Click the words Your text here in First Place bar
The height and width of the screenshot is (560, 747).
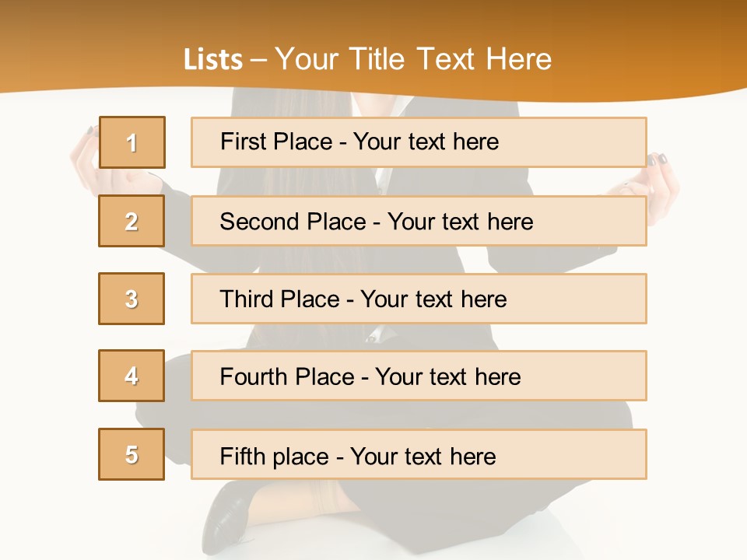coord(426,142)
